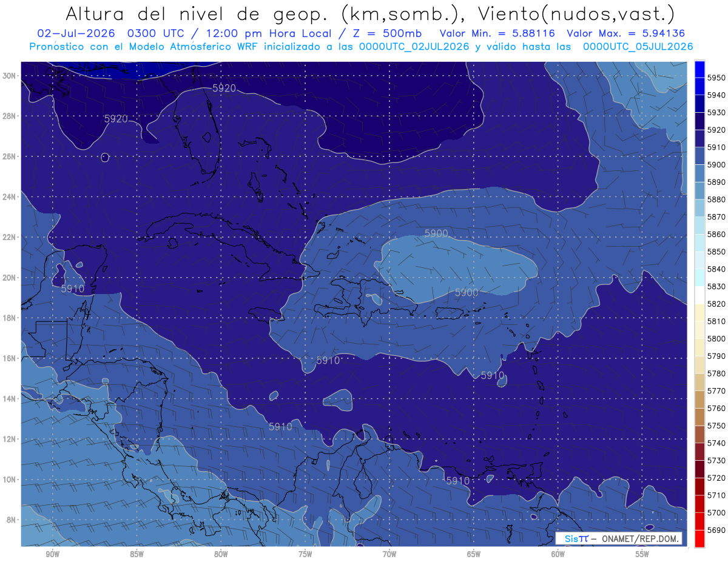Click the '5700' color bar label
728x562 pixels.
[x=716, y=512]
